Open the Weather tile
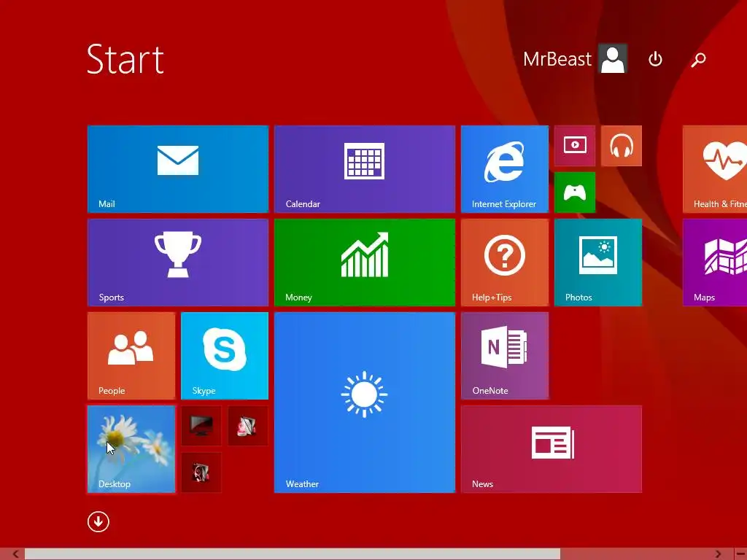Viewport: 747px width, 560px height. pos(365,402)
